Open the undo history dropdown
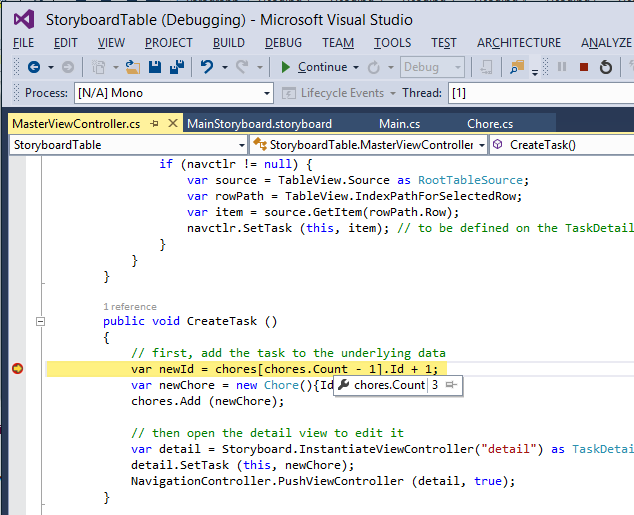The height and width of the screenshot is (515, 634). point(225,67)
